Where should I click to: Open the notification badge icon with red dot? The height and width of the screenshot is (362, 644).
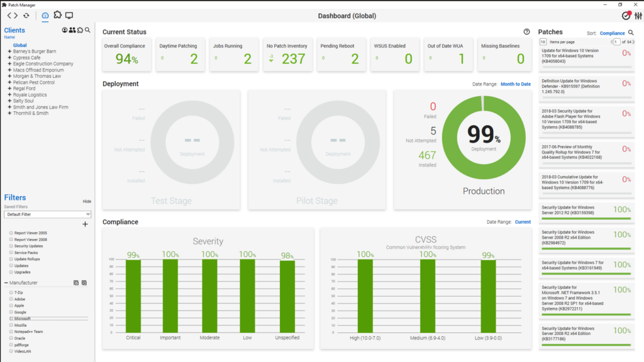click(x=626, y=15)
